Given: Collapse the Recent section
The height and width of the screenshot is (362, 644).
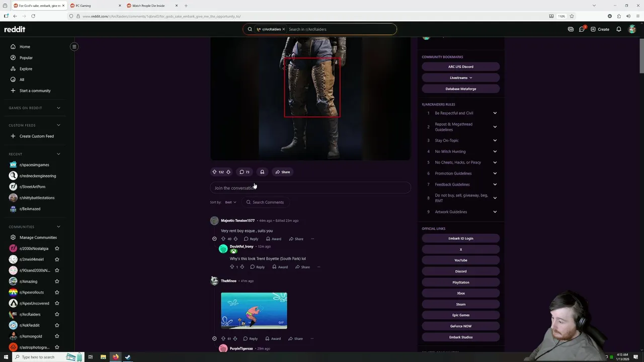Looking at the screenshot, I should point(58,154).
